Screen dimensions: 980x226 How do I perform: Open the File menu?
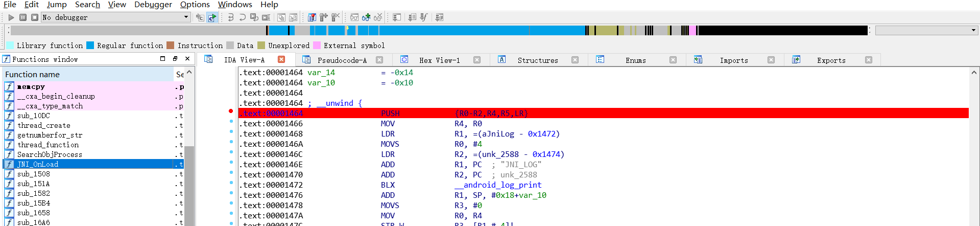point(10,5)
